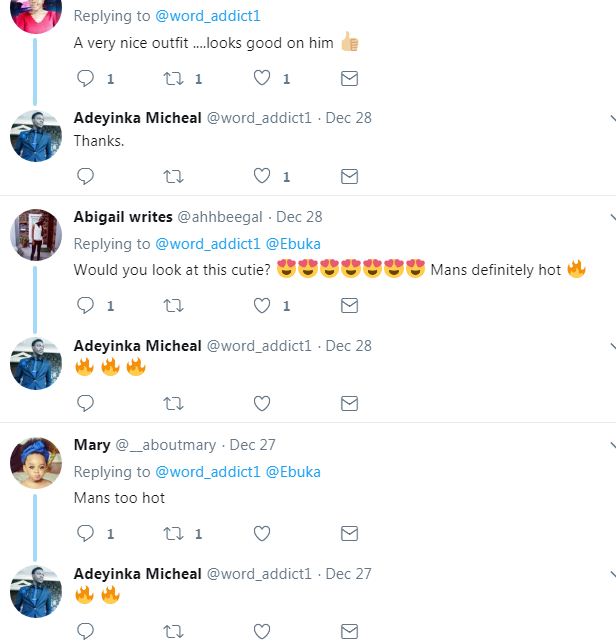Screen dimensions: 616x643
Task: Click Mary's profile avatar
Action: coord(36,463)
